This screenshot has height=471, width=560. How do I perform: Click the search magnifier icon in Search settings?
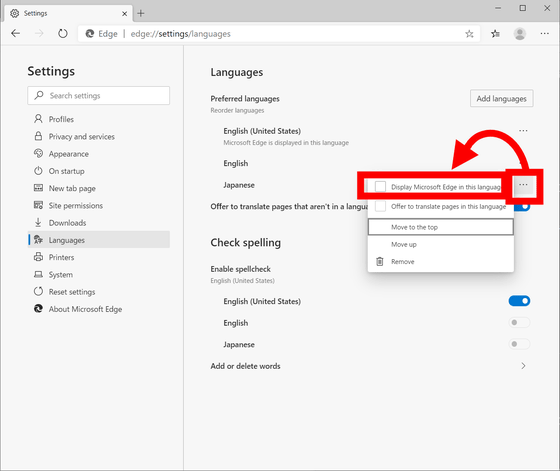point(39,95)
